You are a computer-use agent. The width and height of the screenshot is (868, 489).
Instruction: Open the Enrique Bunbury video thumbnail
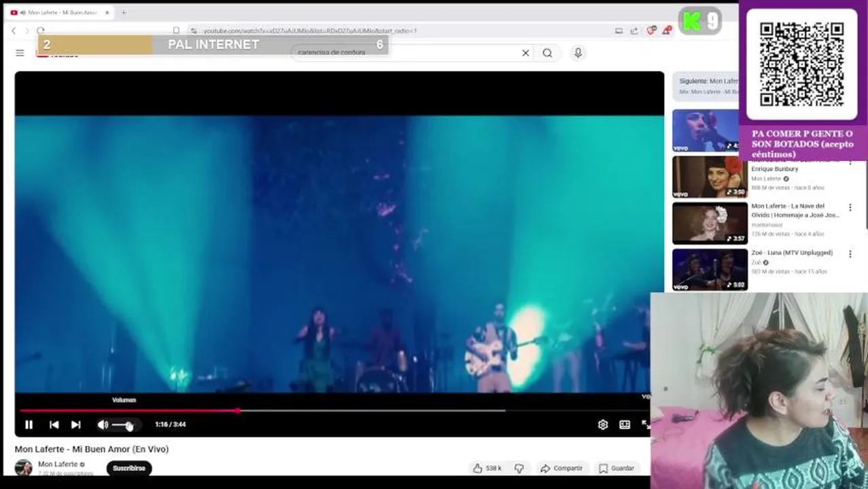(x=710, y=177)
